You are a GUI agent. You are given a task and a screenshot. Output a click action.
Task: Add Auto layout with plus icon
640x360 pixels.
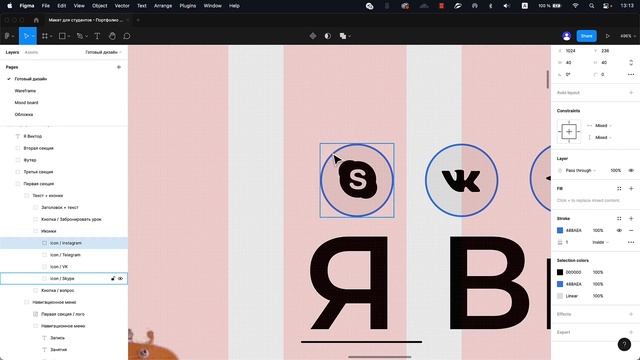tap(631, 93)
